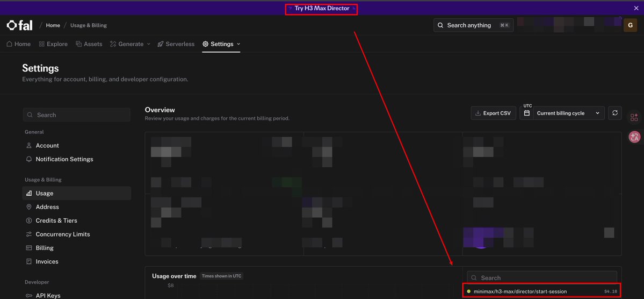644x299 pixels.
Task: Click Usage & Billing breadcrumb
Action: pos(88,25)
